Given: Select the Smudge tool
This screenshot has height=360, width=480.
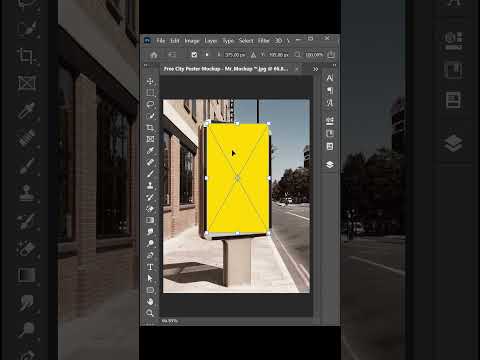Looking at the screenshot, I should coord(150,232).
